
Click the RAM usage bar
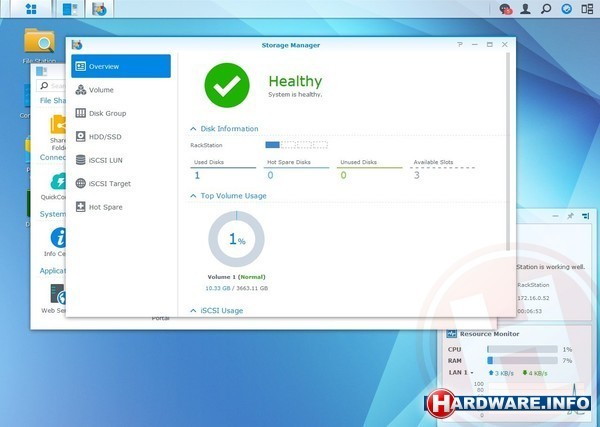pos(522,360)
